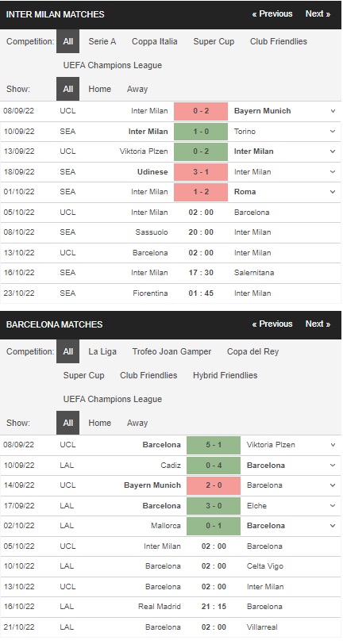Expand the Udinese vs Inter Milan row chevron
343x644 pixels.
click(x=333, y=171)
